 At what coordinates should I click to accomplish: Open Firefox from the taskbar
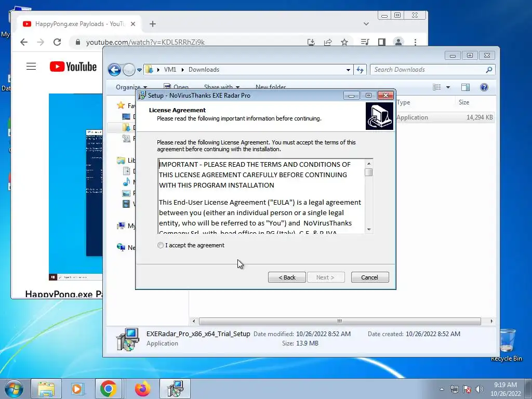tap(142, 389)
